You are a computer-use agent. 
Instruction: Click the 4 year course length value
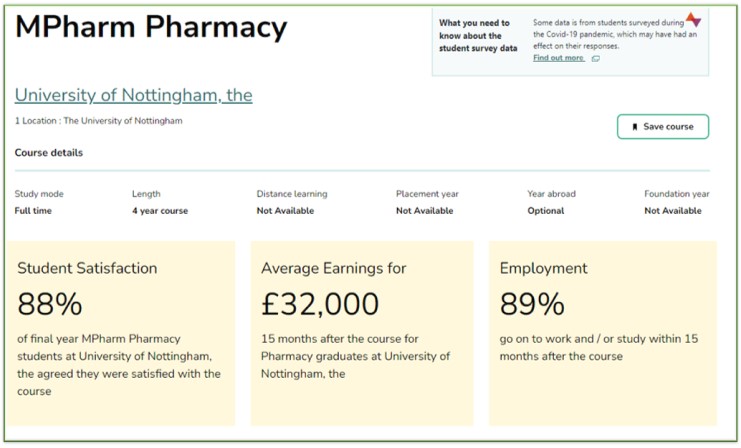pos(160,211)
